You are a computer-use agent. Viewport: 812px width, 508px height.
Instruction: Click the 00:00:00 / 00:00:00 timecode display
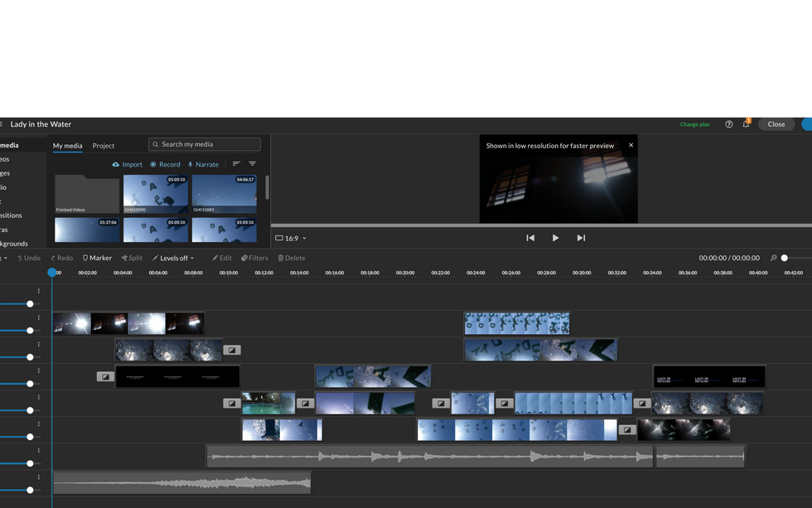[x=729, y=258]
